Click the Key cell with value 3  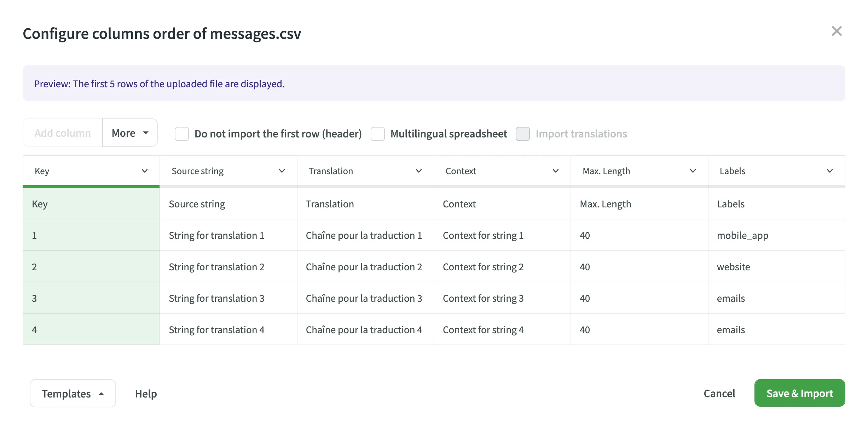(91, 298)
